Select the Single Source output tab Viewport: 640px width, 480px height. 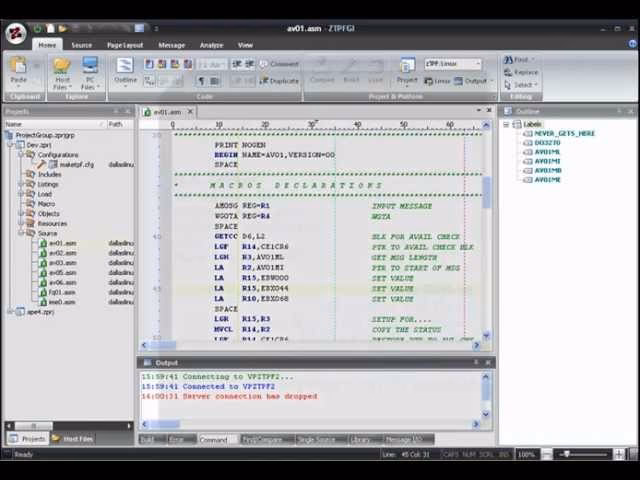[317, 440]
